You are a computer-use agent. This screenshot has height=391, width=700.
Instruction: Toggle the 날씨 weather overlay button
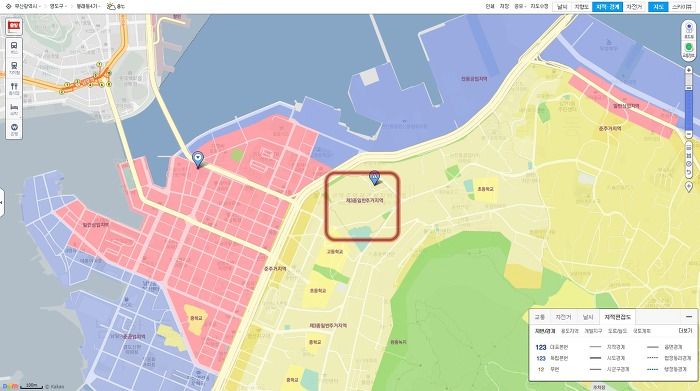pyautogui.click(x=562, y=7)
